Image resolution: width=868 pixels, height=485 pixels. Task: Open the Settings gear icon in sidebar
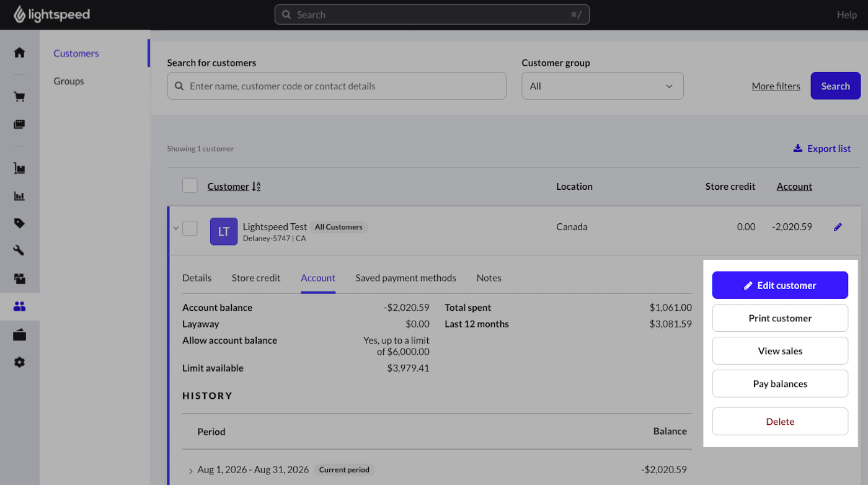tap(19, 362)
